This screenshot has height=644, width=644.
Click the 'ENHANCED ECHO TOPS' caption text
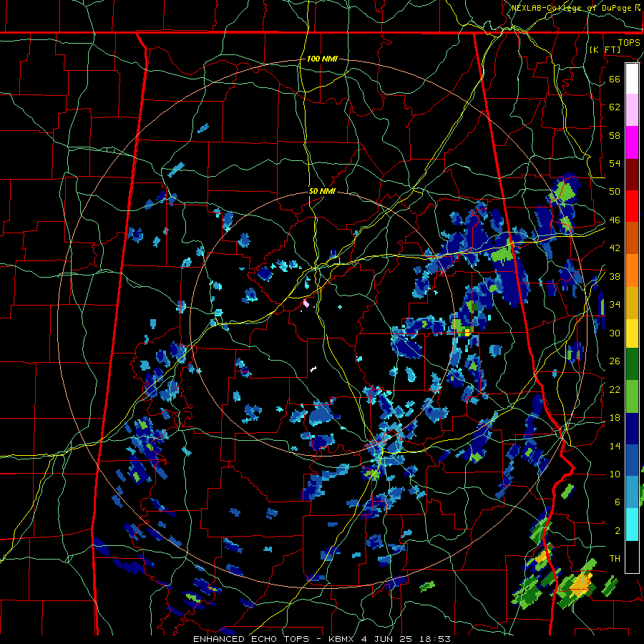[251, 639]
